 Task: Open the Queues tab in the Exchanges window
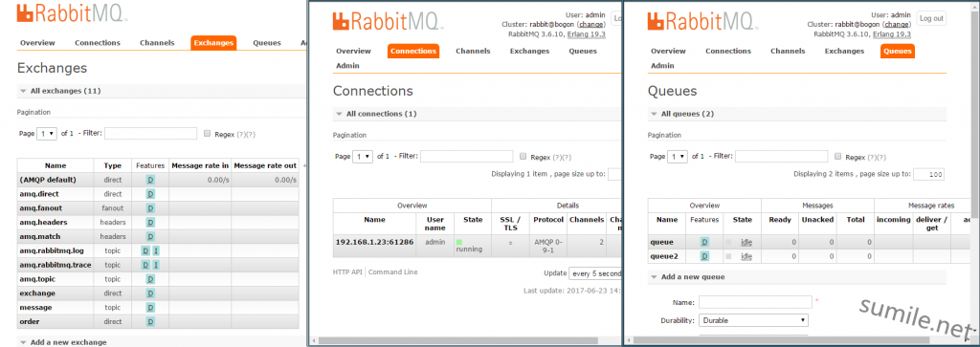click(x=267, y=43)
